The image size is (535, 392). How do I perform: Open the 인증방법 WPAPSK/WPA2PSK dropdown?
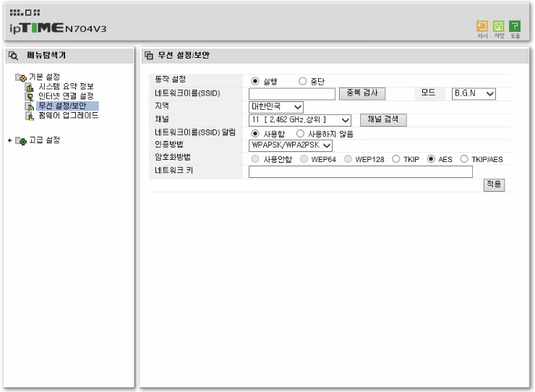pos(290,145)
